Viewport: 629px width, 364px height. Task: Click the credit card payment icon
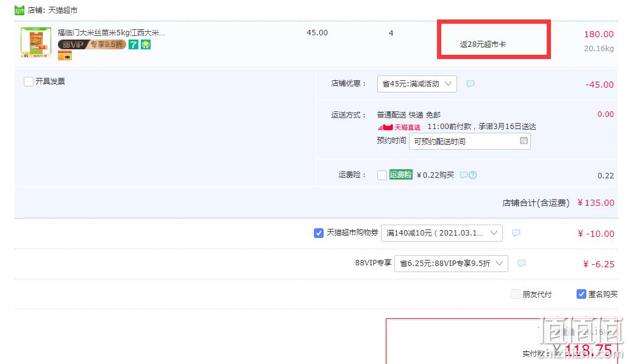pyautogui.click(x=65, y=55)
